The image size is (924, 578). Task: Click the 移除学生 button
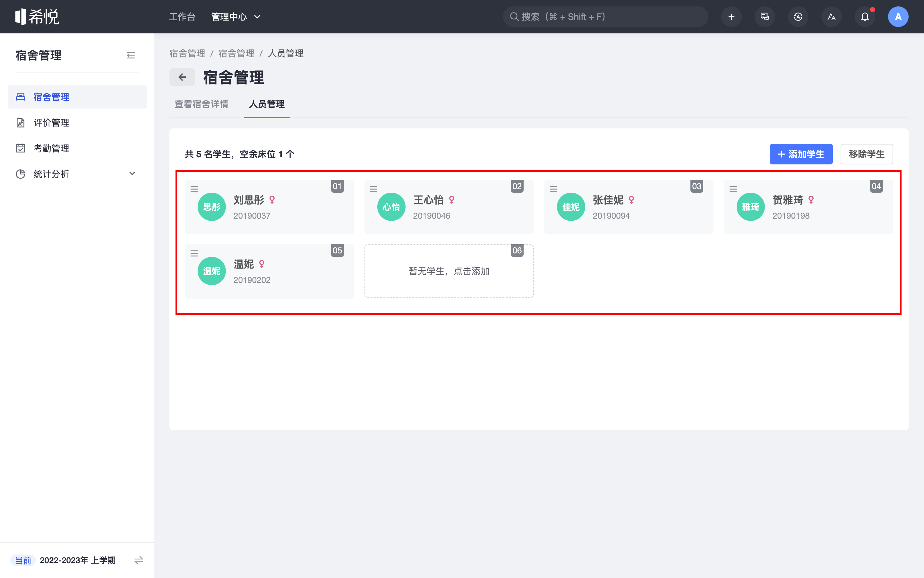coord(867,154)
